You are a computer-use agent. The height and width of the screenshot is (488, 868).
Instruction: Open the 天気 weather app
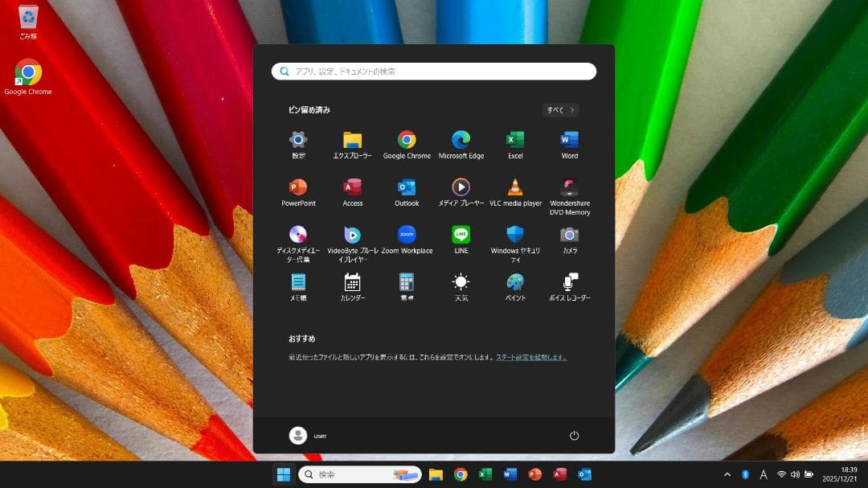tap(461, 281)
